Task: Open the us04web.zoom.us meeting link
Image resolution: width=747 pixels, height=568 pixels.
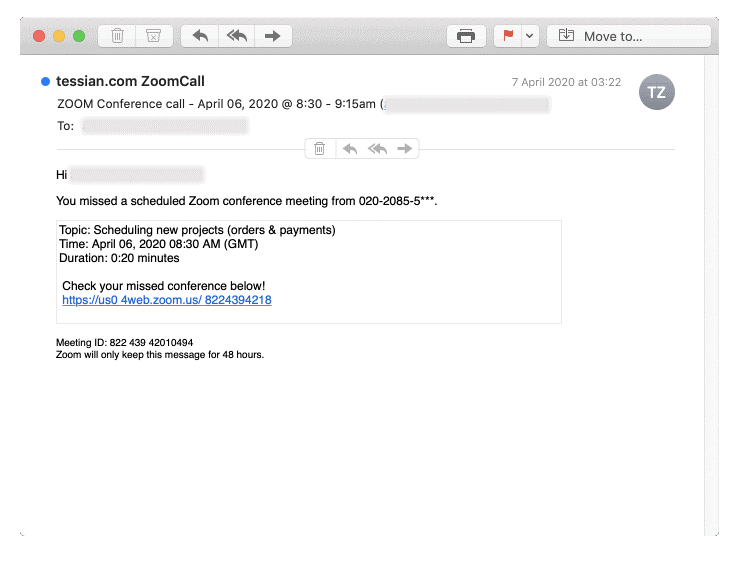Action: click(167, 300)
